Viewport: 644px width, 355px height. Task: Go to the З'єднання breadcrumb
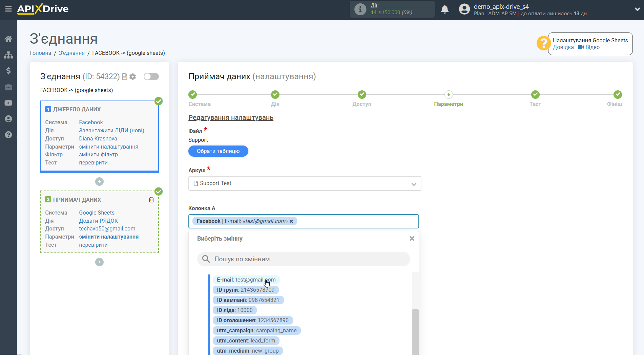(71, 53)
